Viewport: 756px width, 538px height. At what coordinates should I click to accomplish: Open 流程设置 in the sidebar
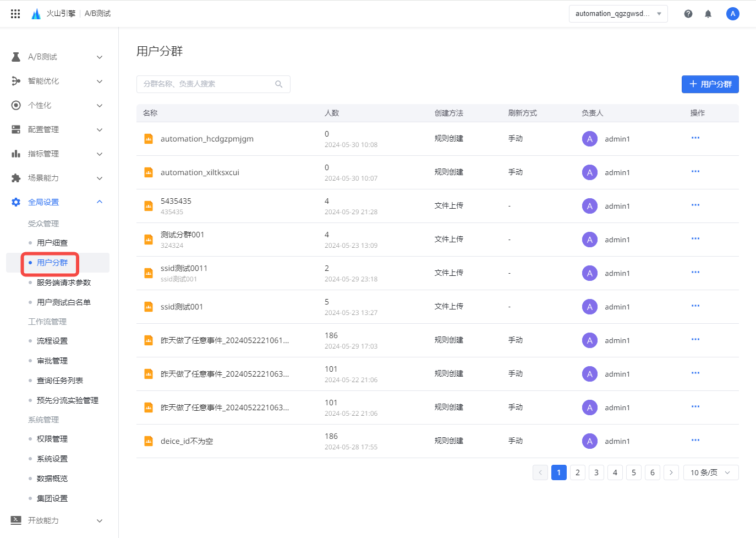point(52,341)
